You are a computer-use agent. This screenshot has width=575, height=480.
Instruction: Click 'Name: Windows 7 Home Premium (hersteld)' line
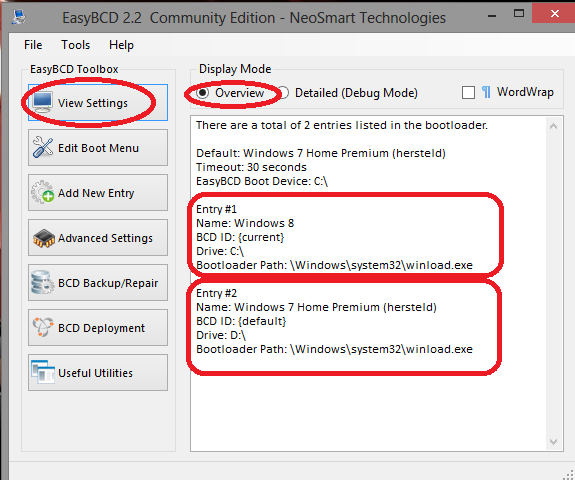[316, 307]
